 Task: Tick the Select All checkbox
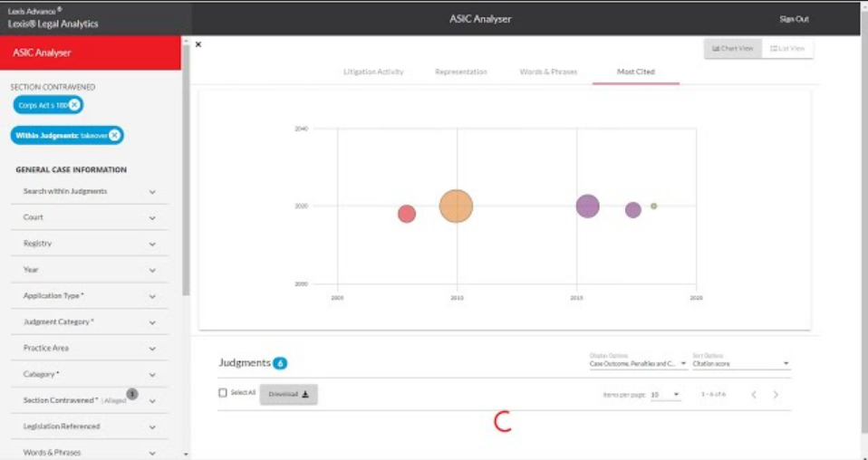223,392
